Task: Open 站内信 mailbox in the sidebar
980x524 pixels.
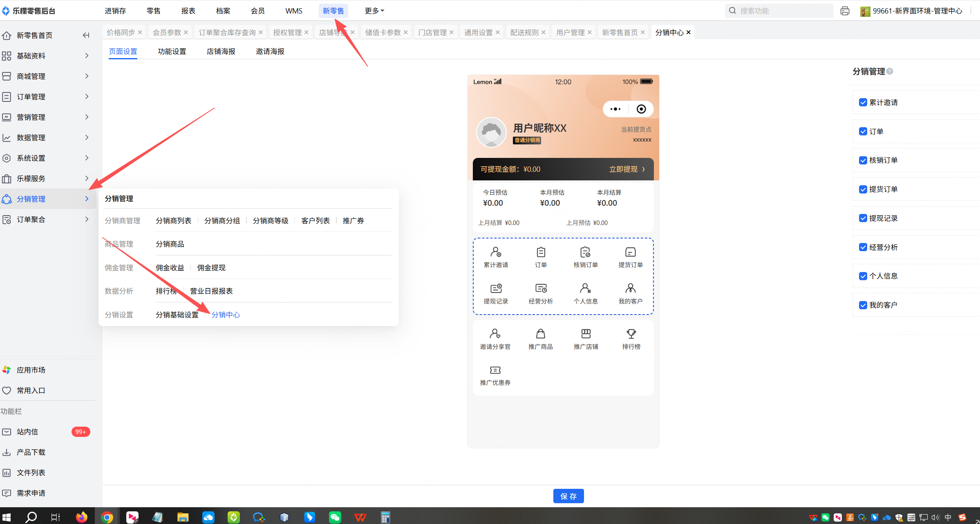Action: pyautogui.click(x=27, y=432)
